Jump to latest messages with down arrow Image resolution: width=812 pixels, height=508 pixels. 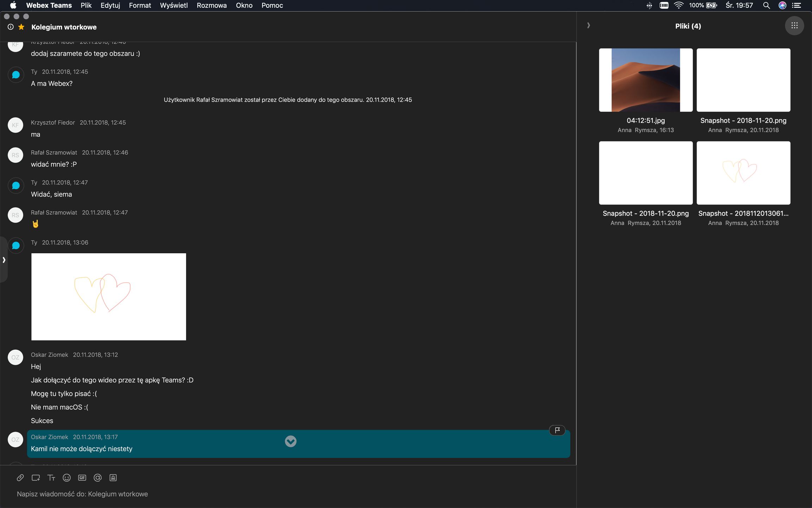click(x=290, y=441)
